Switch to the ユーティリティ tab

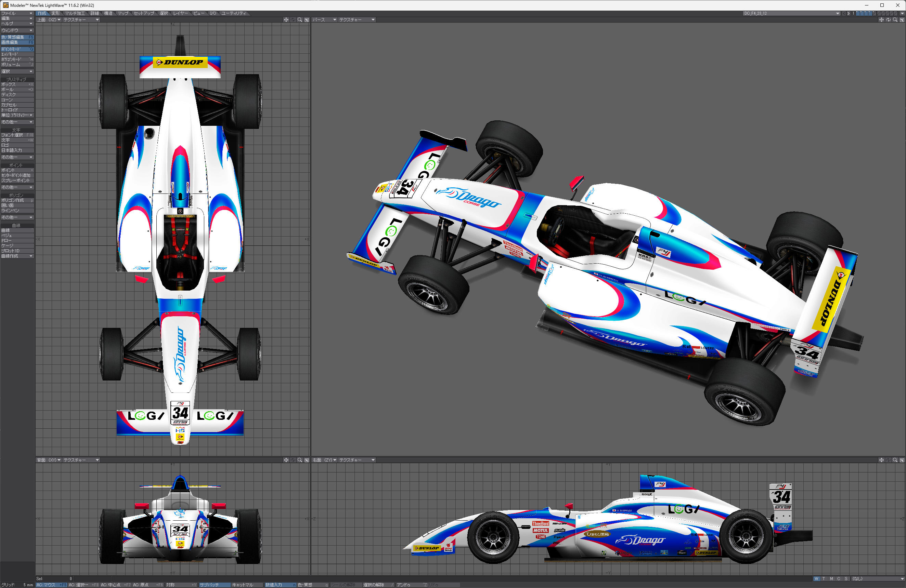coord(234,13)
